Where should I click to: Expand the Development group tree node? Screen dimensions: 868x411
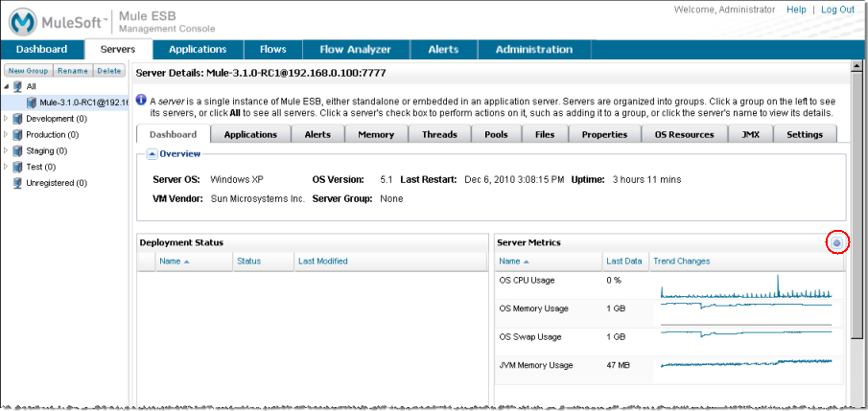point(7,119)
